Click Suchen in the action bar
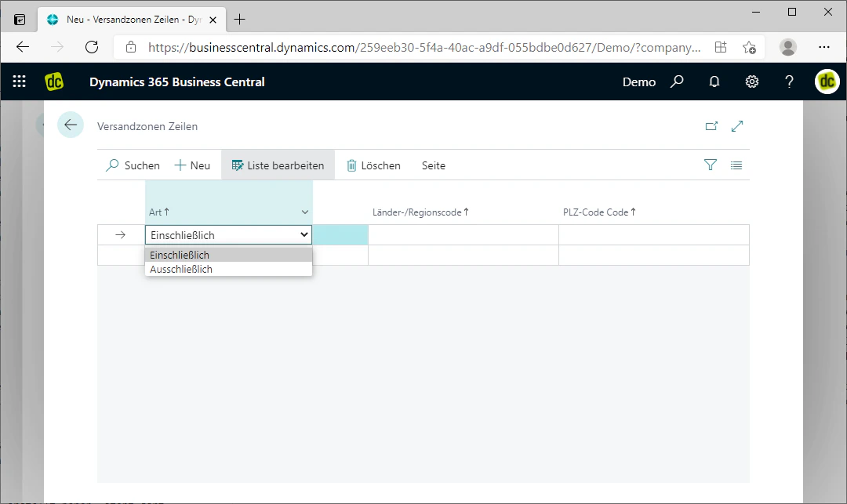Viewport: 847px width, 504px height. [133, 165]
